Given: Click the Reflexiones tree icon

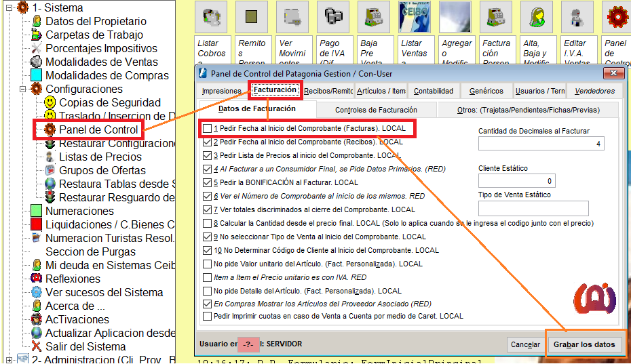Looking at the screenshot, I should point(37,279).
